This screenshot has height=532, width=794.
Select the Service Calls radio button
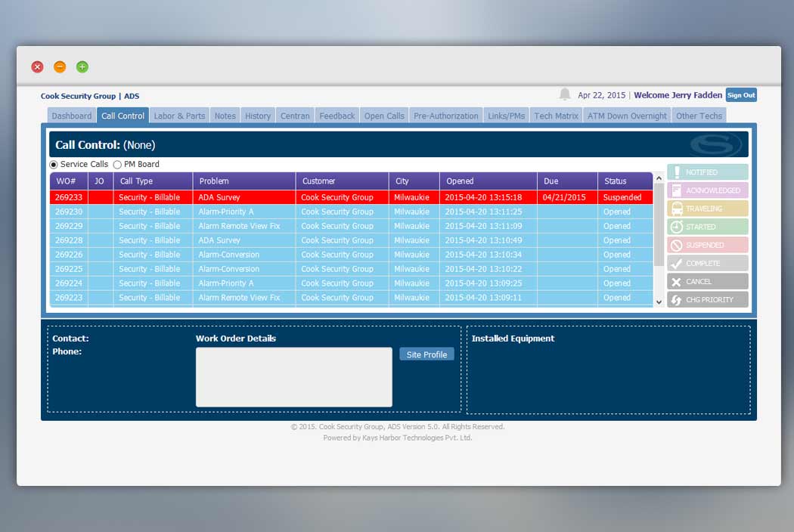(x=53, y=165)
